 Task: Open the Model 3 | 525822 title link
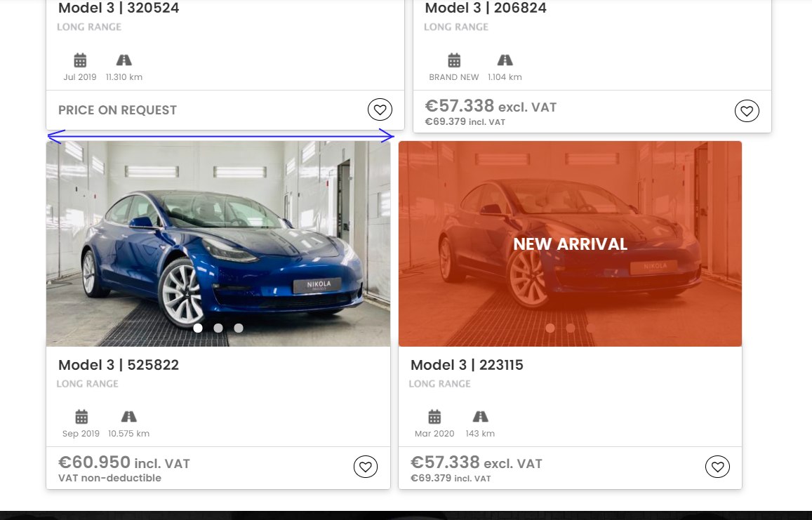click(x=119, y=365)
